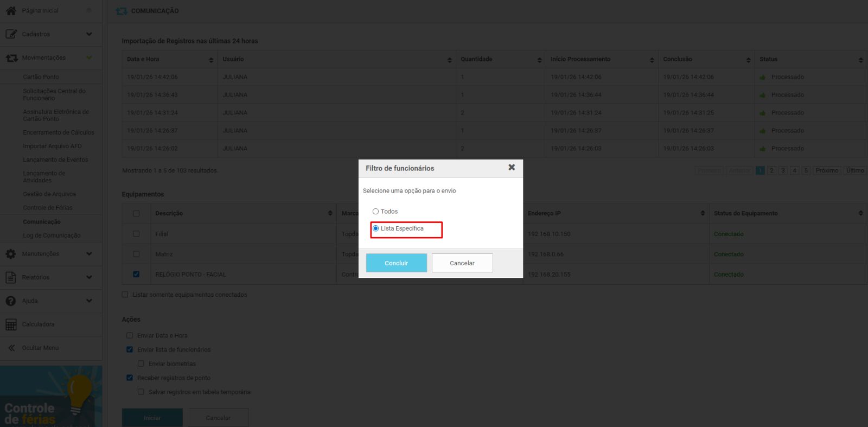The image size is (868, 427).
Task: Hide the menu with double-arrow icon
Action: [x=11, y=348]
